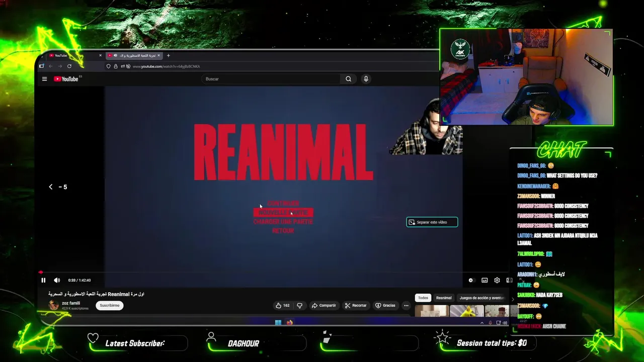Click the Gracias thanks button
The width and height of the screenshot is (644, 362).
pyautogui.click(x=385, y=305)
